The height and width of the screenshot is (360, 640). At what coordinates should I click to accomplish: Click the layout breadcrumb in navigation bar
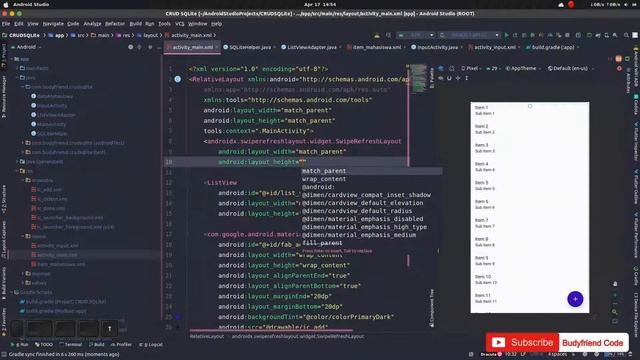[x=147, y=36]
